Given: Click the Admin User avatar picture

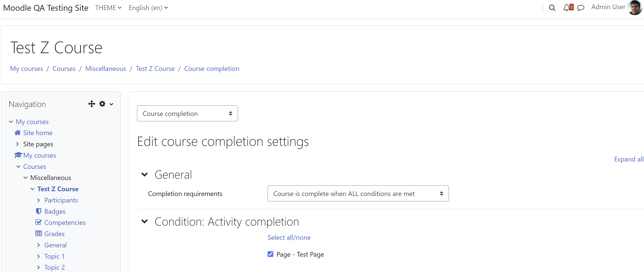Looking at the screenshot, I should (635, 8).
